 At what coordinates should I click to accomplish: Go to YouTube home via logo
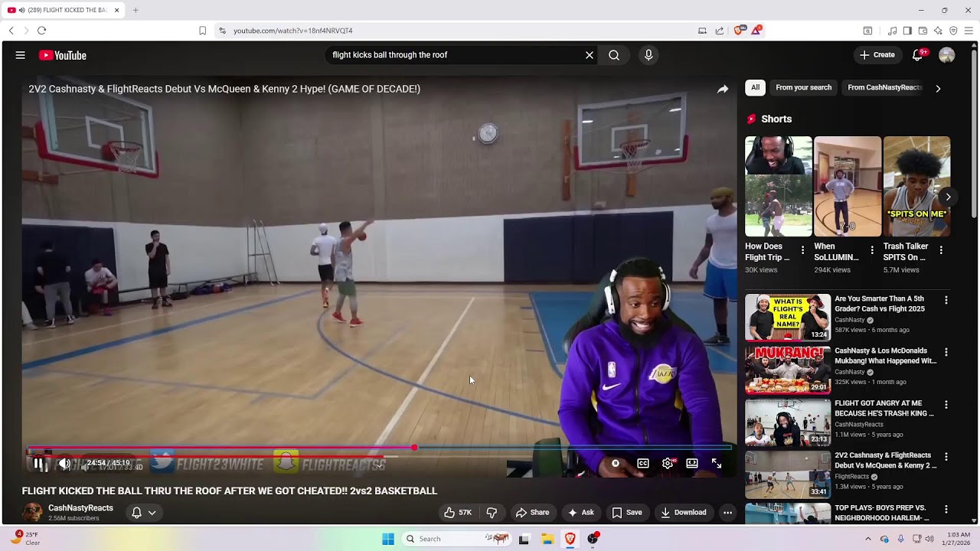pos(63,55)
